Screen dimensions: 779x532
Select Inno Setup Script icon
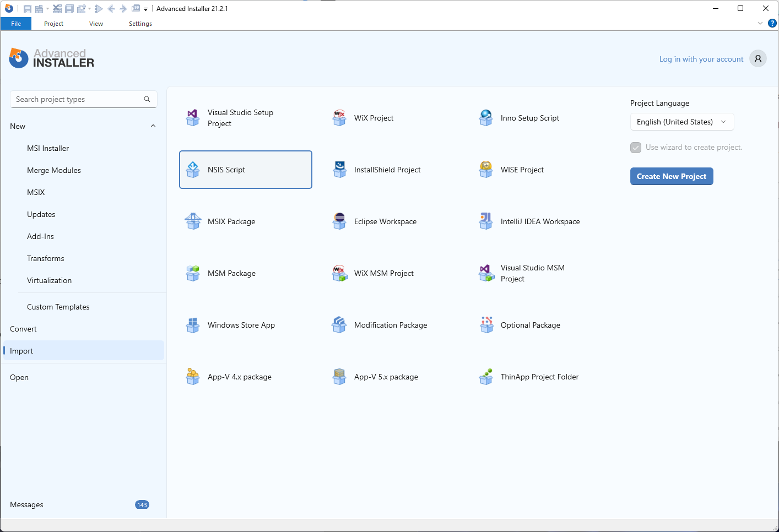(x=486, y=118)
